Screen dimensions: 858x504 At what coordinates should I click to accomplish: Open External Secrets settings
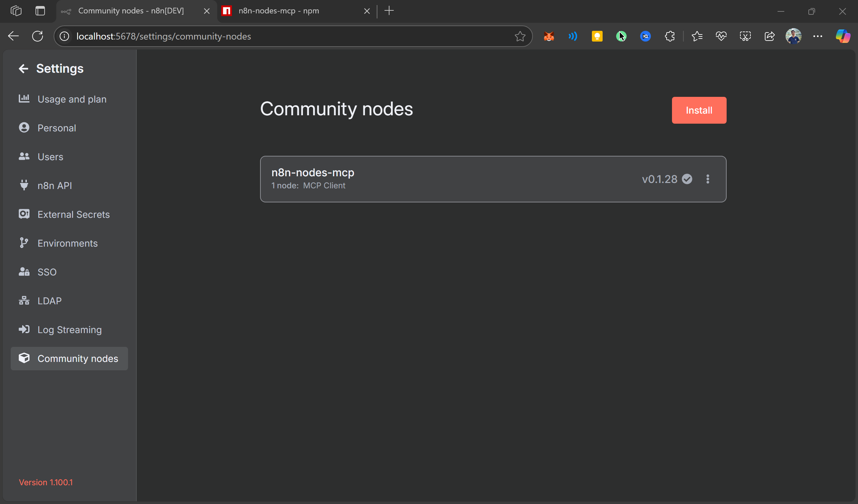(x=69, y=214)
